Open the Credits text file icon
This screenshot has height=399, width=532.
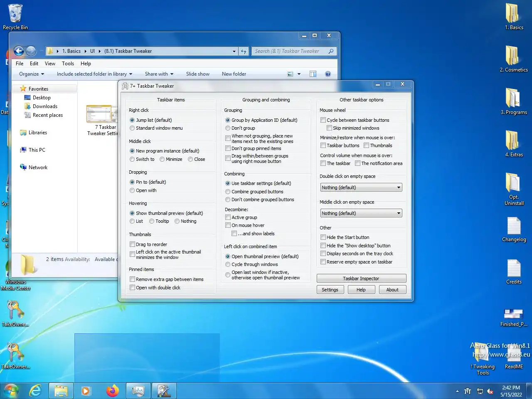click(x=514, y=272)
